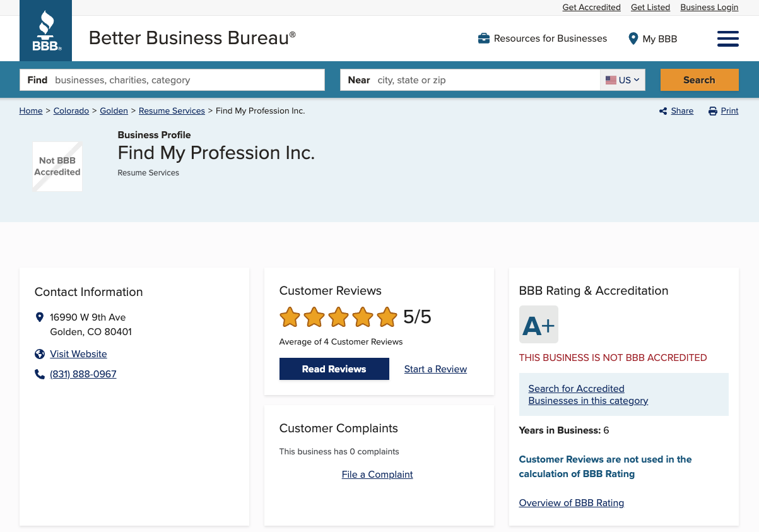Click the Share link

click(682, 111)
